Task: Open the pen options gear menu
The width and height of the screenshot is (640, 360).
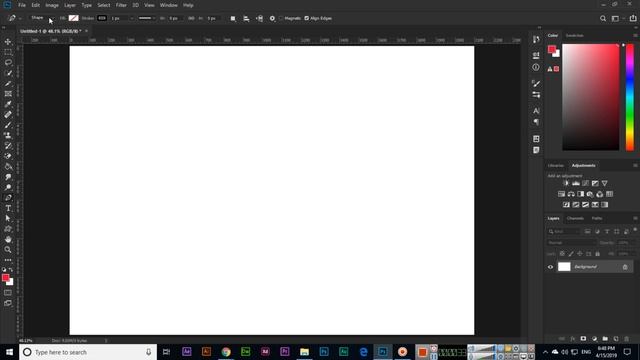Action: click(272, 18)
